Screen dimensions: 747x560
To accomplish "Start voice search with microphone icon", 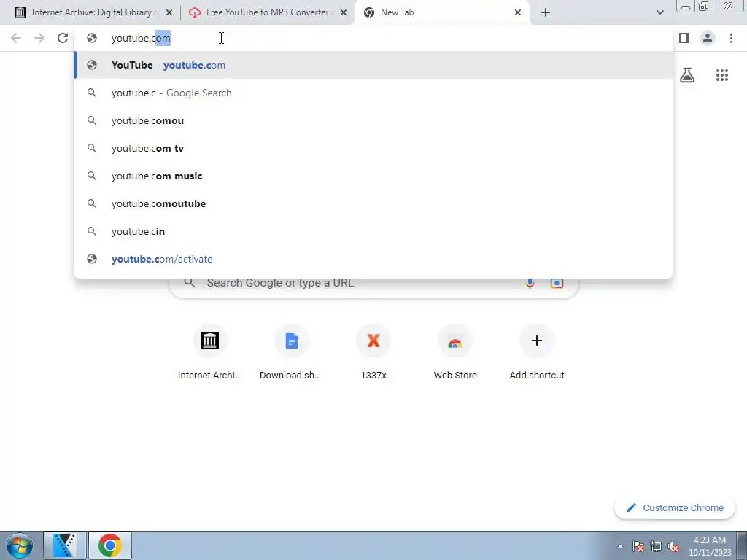I will click(x=530, y=283).
